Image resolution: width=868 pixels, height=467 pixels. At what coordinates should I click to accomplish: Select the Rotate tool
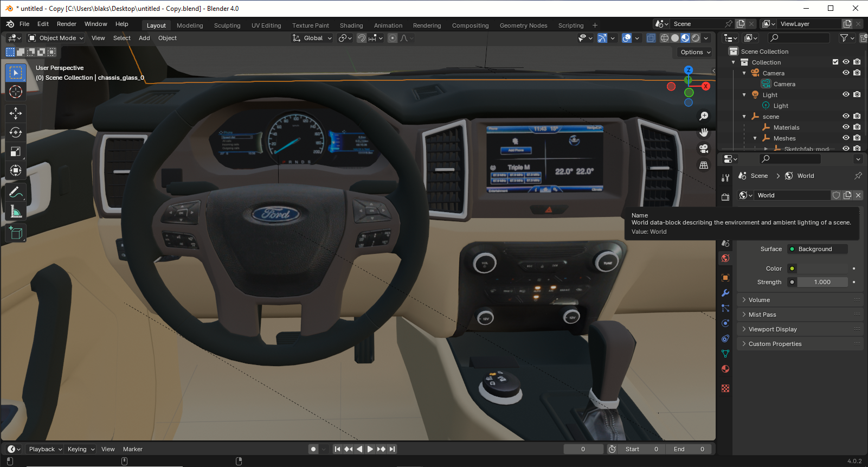(x=16, y=132)
